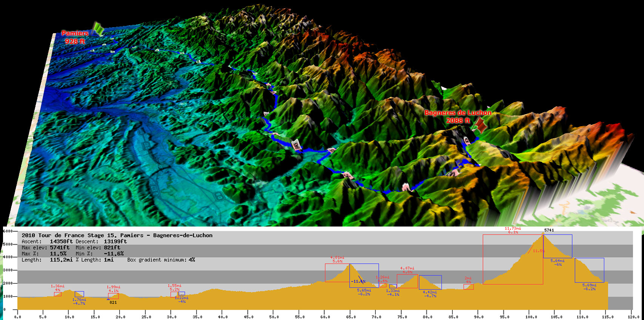Select the large red 11.73mi 6.1% climb box
Screen dimensions: 644x320
pos(513,259)
